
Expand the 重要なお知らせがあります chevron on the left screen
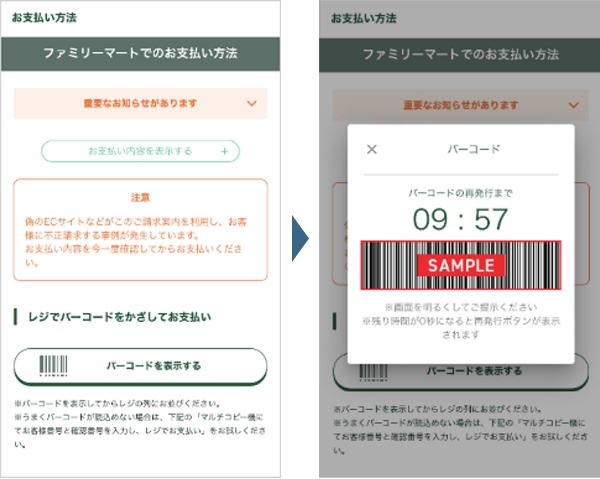point(250,103)
